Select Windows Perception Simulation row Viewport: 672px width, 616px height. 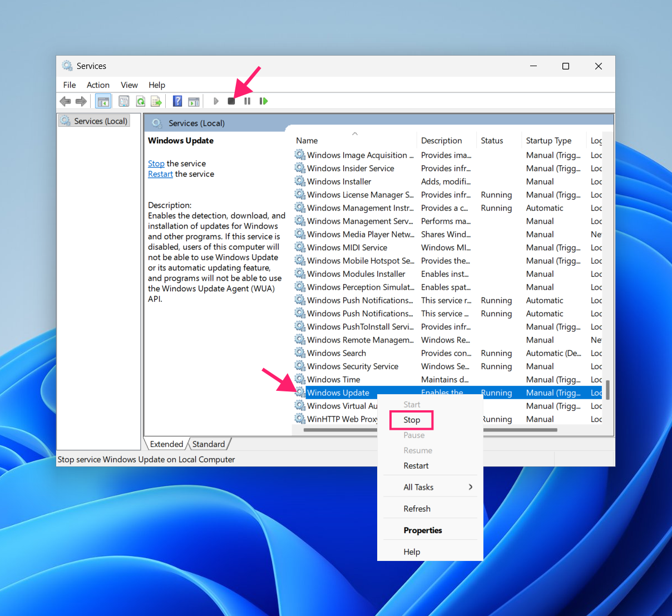pyautogui.click(x=448, y=287)
